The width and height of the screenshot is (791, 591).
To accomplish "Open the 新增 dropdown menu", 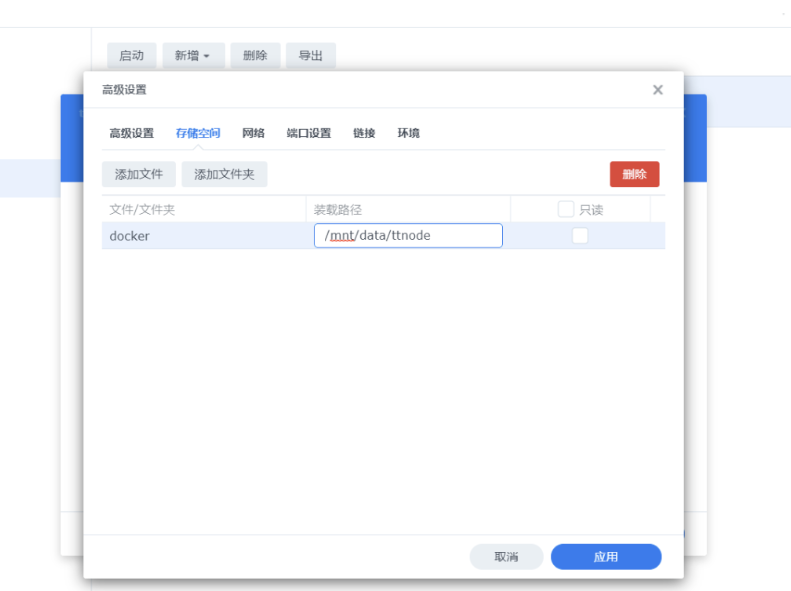I will [192, 56].
